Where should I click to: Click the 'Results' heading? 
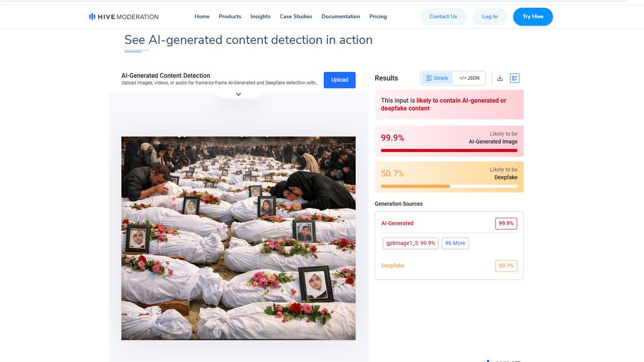pos(386,78)
